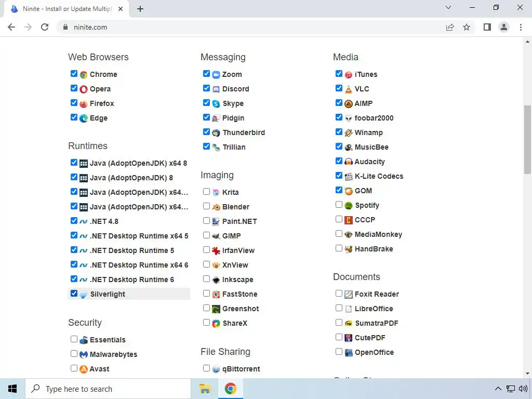Viewport: 532px width, 399px height.
Task: Open the Chrome profile avatar button
Action: 504,27
